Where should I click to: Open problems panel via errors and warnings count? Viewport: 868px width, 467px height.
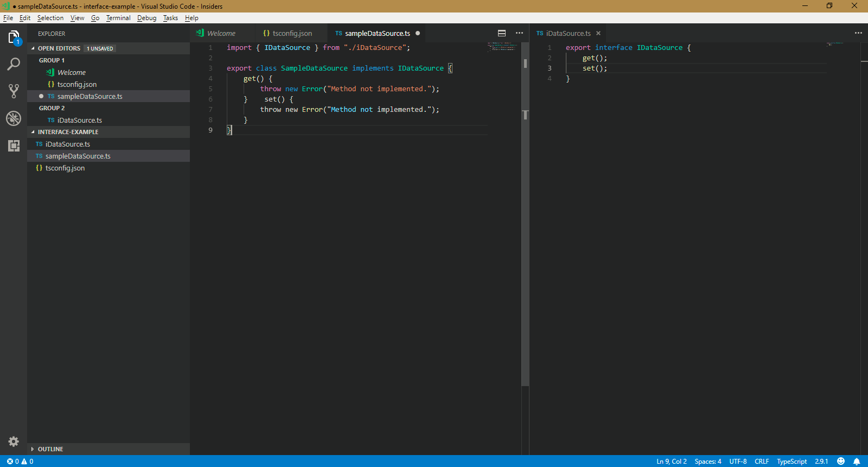click(x=20, y=461)
